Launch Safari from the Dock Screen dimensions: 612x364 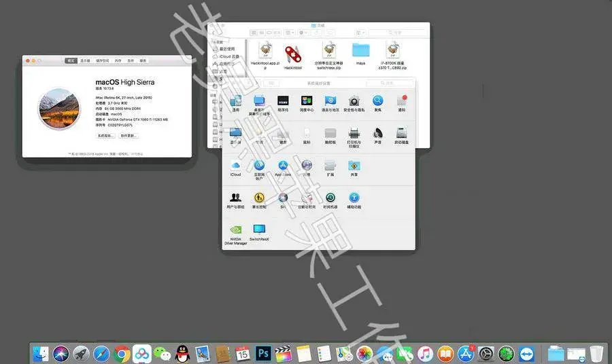coord(101,354)
